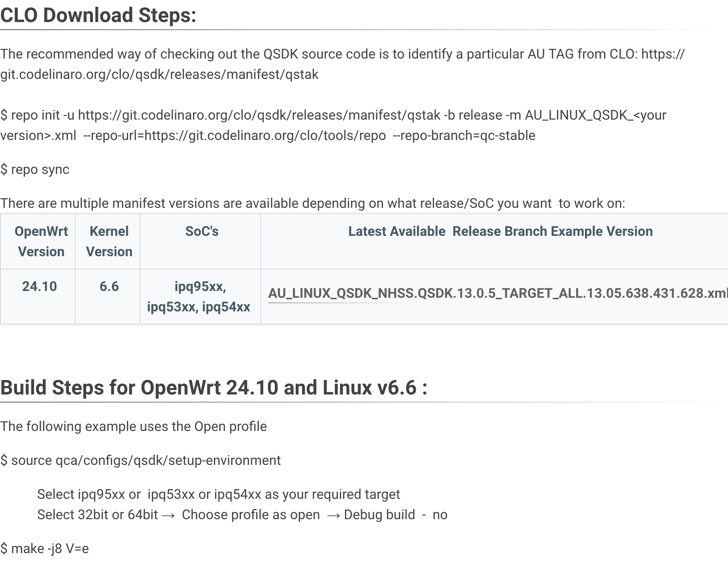Select the Kernel Version column header

pyautogui.click(x=109, y=241)
